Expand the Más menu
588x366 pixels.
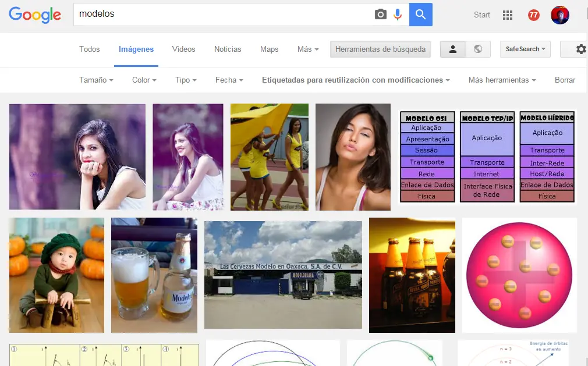308,49
